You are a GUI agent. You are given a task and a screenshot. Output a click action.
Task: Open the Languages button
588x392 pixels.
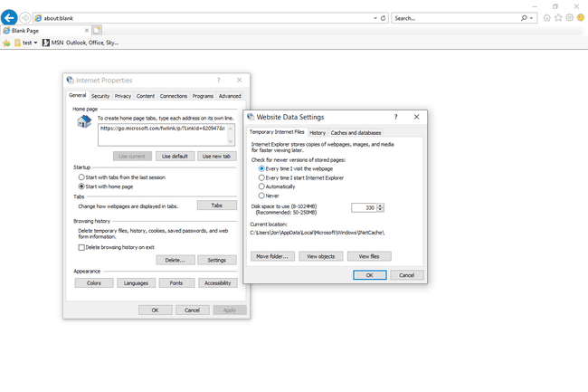pyautogui.click(x=136, y=282)
